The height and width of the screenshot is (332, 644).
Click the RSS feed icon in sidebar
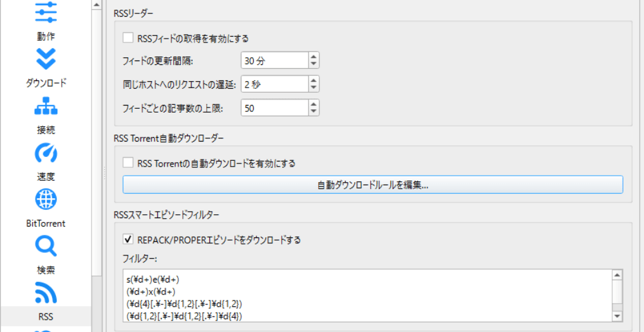point(46,293)
